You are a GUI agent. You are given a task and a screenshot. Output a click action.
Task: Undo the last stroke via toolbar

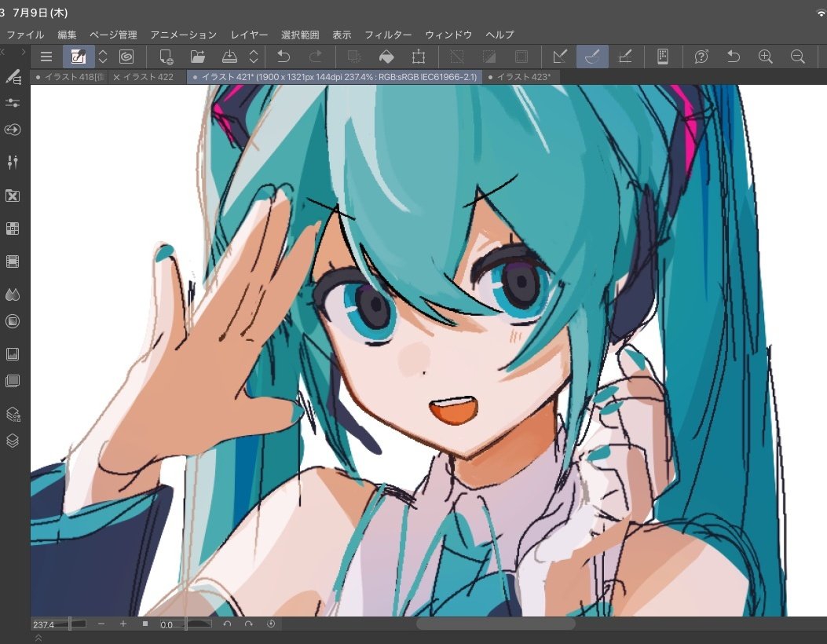tap(284, 57)
